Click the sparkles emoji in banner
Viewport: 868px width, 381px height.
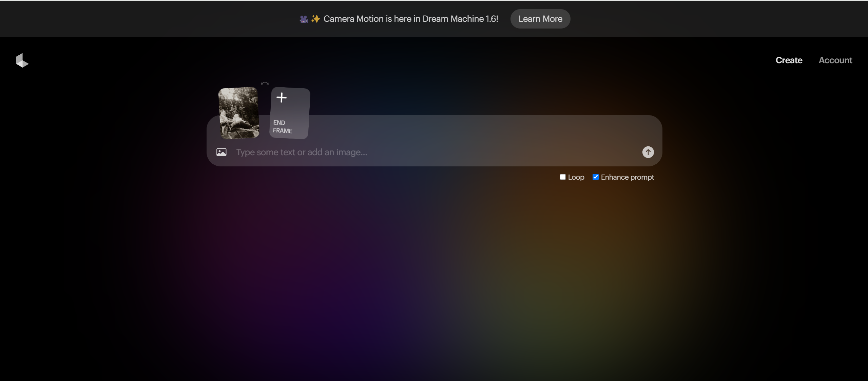point(315,19)
